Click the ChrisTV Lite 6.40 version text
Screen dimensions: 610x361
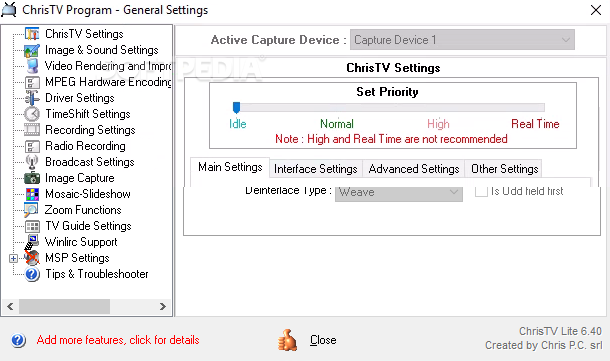[560, 331]
